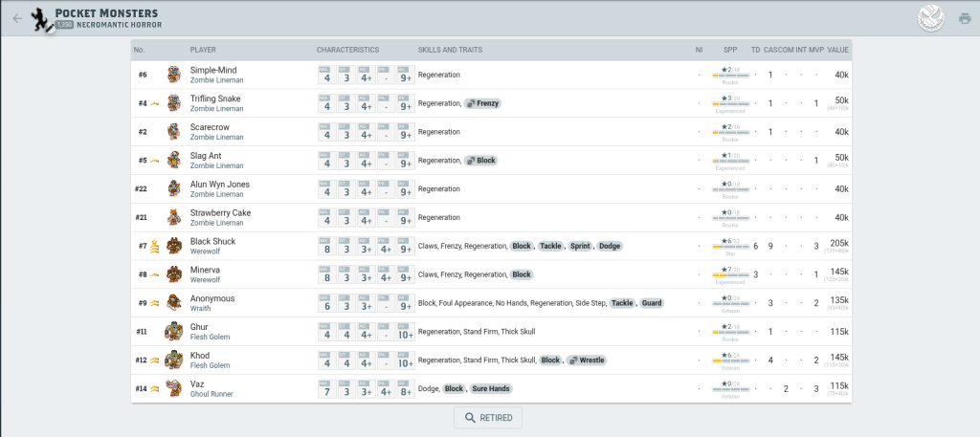Click Vaz's Ghoul Runner portrait icon
Viewport: 980px width, 437px height.
[x=174, y=388]
